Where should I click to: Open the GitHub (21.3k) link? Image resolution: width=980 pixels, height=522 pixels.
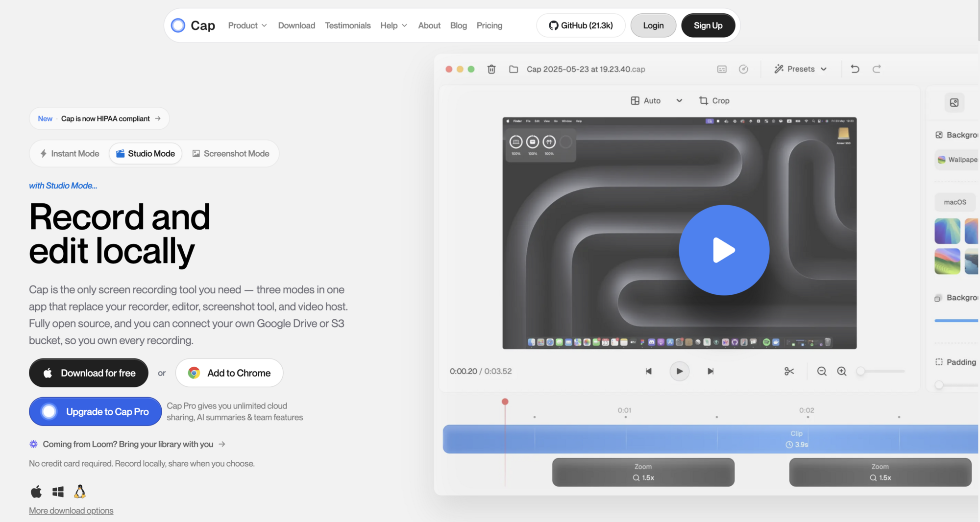click(x=581, y=25)
